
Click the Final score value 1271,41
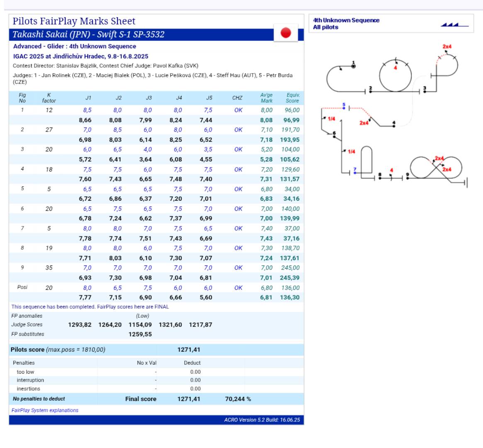188,399
